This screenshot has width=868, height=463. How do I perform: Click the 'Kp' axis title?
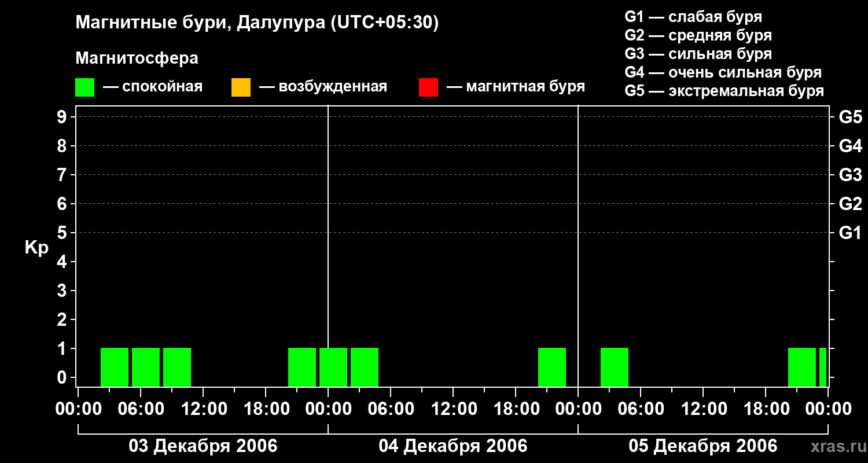click(x=36, y=248)
